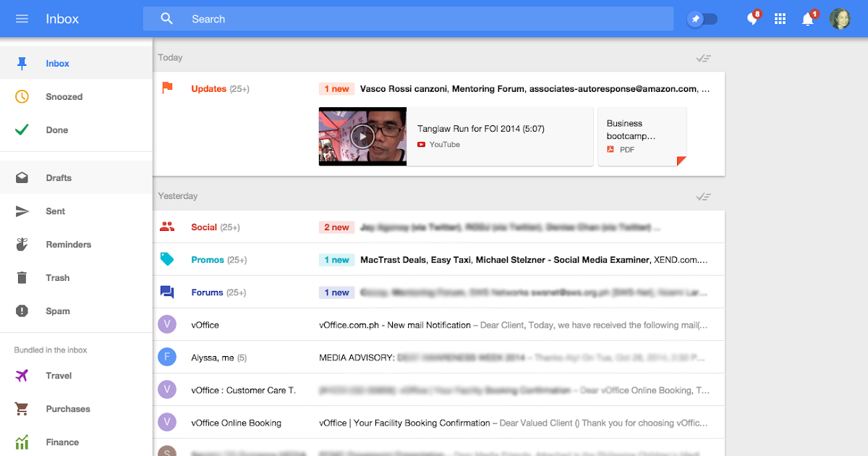Screen dimensions: 868x456
Task: Click the green Done checkmark icon
Action: pos(22,130)
